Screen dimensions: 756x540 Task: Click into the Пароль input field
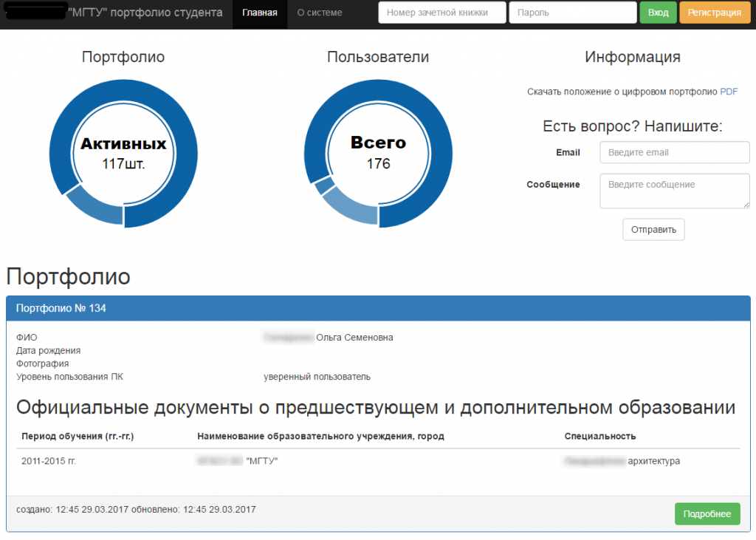pos(572,13)
